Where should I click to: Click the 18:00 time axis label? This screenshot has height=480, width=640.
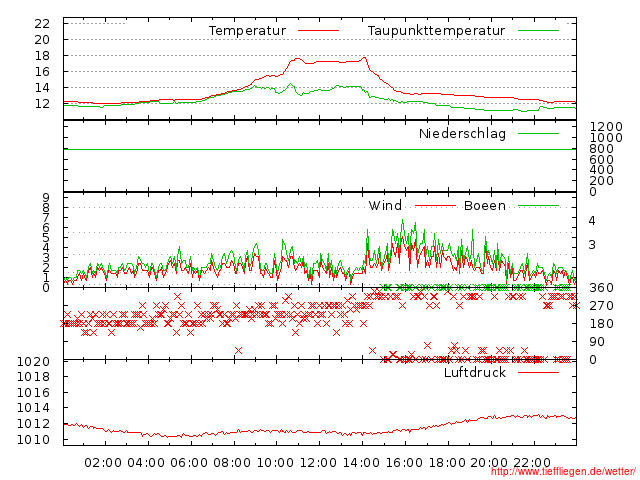(447, 463)
